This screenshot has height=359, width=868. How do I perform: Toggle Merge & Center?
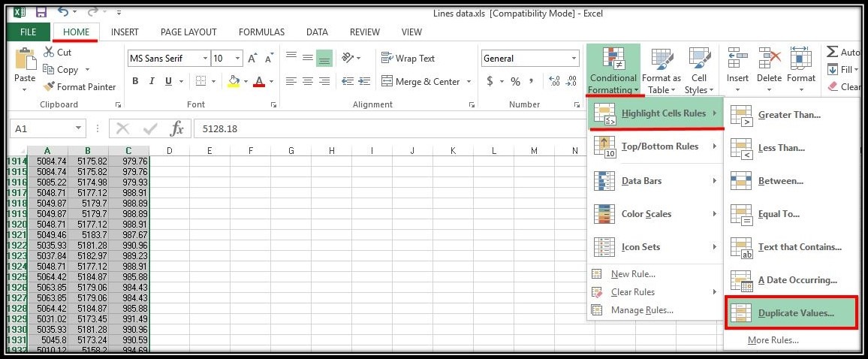420,81
